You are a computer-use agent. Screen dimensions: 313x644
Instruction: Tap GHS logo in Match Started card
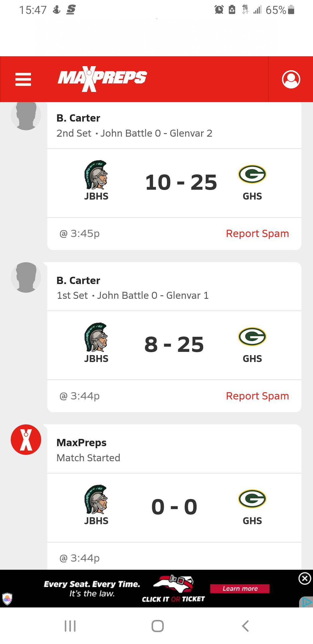pyautogui.click(x=252, y=499)
